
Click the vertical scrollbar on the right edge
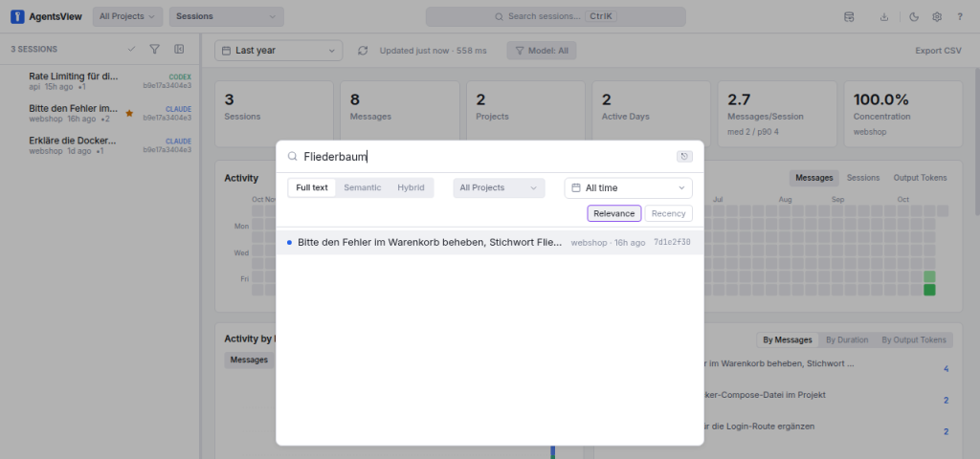pos(976,141)
